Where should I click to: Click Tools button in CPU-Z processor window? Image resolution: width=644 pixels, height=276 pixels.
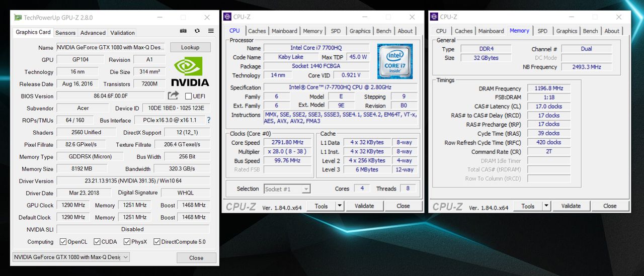point(321,206)
